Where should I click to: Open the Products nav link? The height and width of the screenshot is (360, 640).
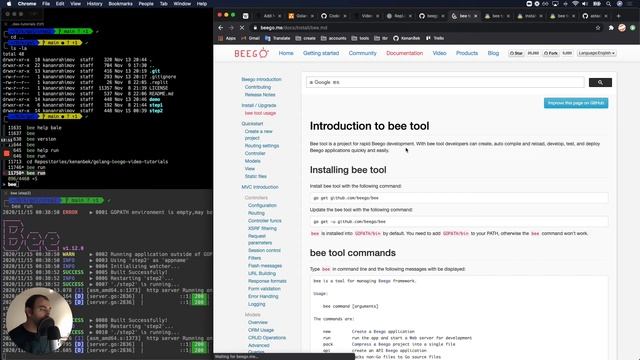tap(467, 53)
